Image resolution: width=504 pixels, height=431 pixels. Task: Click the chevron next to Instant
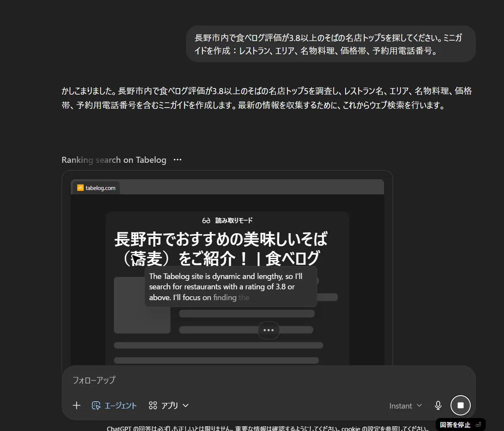[x=419, y=406]
